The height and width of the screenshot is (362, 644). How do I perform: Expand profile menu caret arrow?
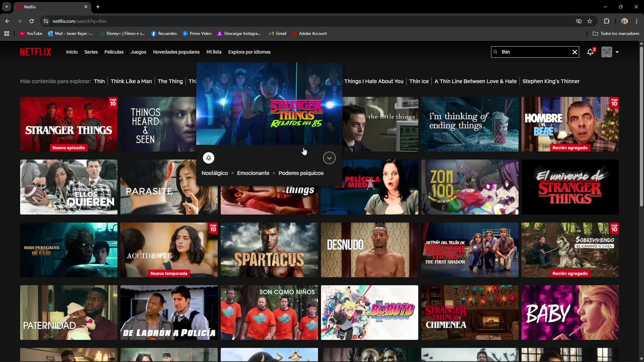(x=617, y=52)
